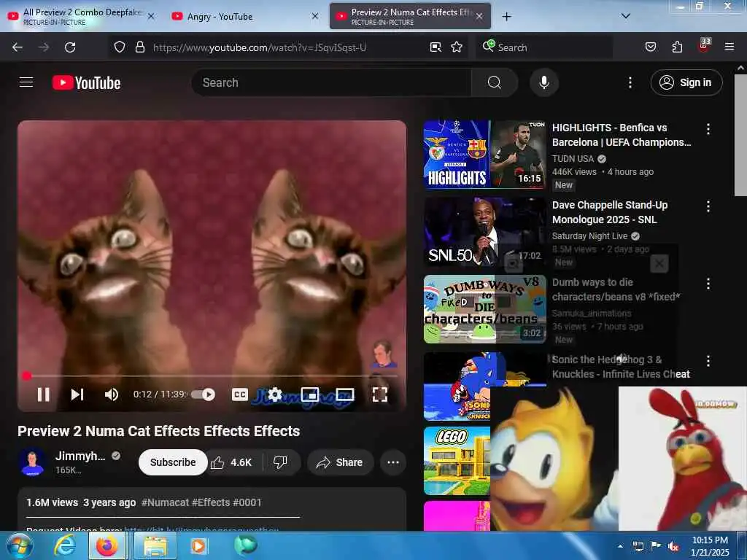Open Windows Explorer folder on the taskbar
This screenshot has width=747, height=560.
click(x=155, y=545)
